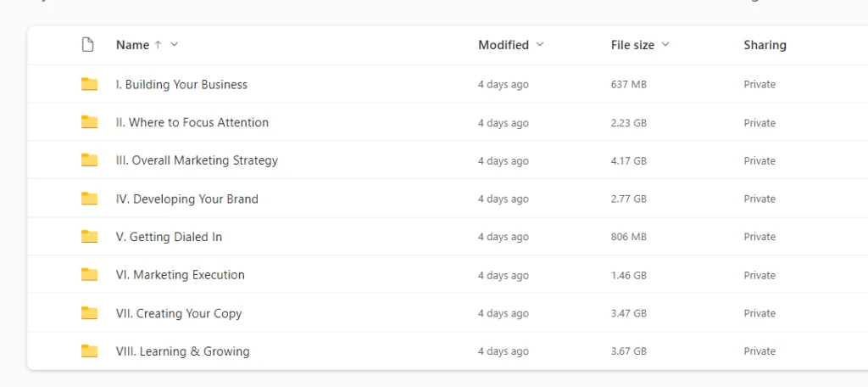Expand the File size column dropdown
The width and height of the screenshot is (868, 387).
(x=665, y=45)
